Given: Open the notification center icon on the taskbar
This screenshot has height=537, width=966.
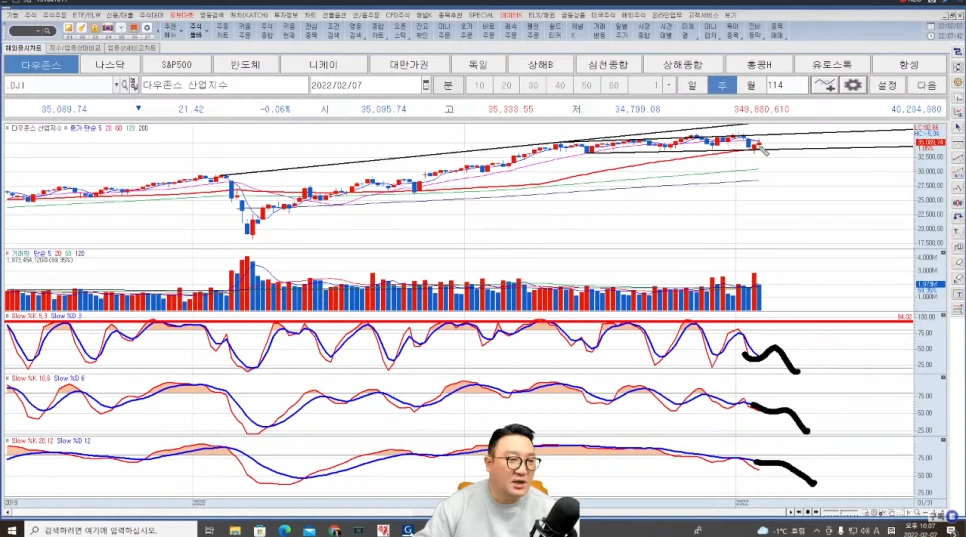Looking at the screenshot, I should point(952,530).
